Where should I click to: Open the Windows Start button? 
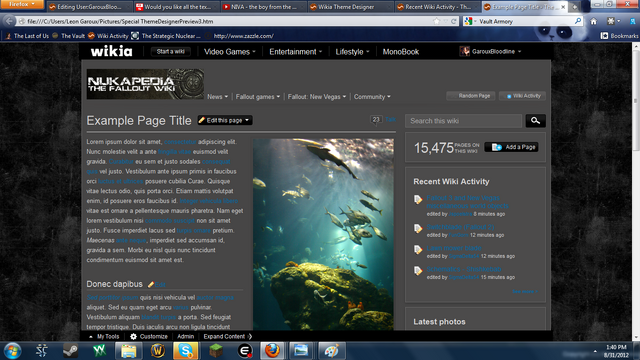click(x=12, y=351)
